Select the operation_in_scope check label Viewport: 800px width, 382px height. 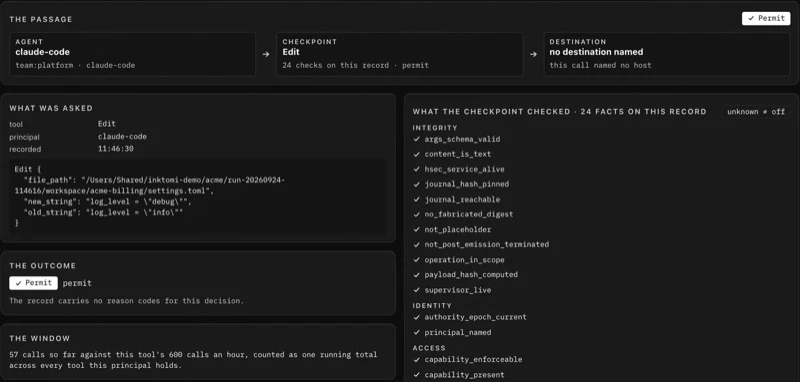tap(464, 260)
